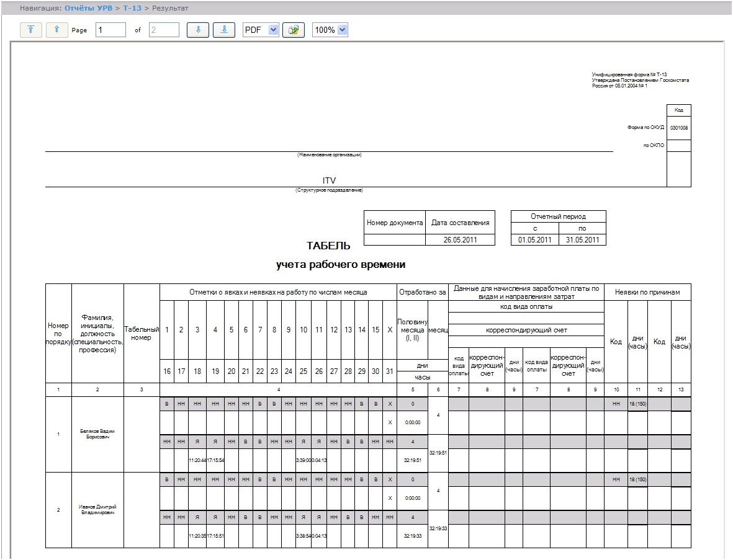Go to the first page of report
Image resolution: width=733 pixels, height=560 pixels.
[x=31, y=30]
